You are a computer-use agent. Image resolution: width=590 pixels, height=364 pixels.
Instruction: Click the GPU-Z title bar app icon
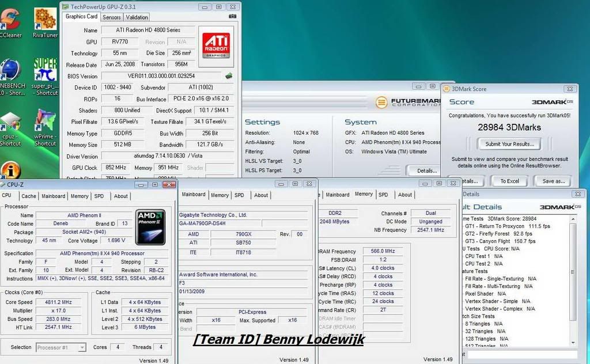click(x=66, y=7)
